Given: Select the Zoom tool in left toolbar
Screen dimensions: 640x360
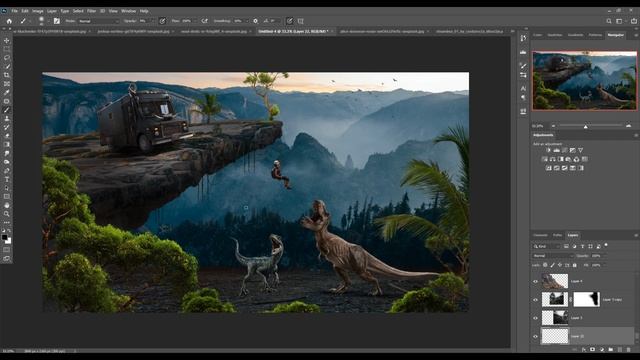Looking at the screenshot, I should coord(7,214).
